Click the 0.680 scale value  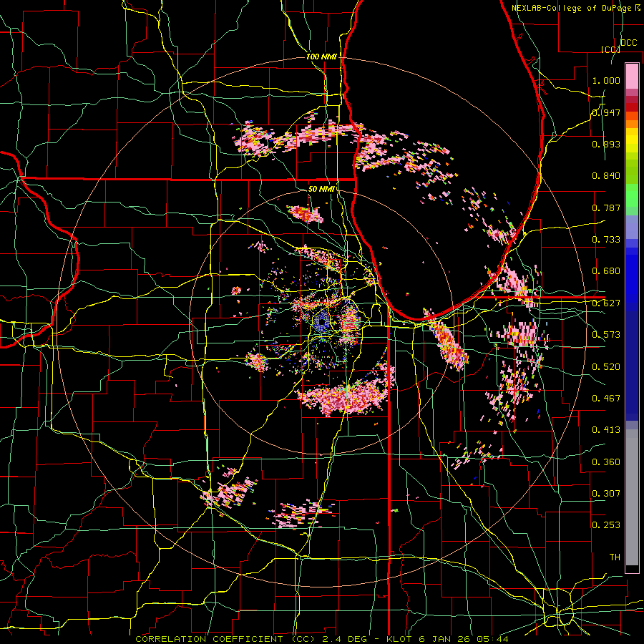pos(606,271)
